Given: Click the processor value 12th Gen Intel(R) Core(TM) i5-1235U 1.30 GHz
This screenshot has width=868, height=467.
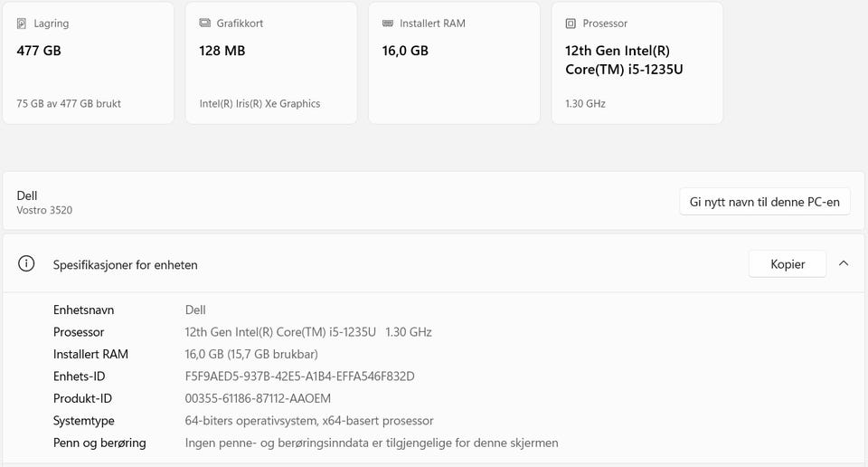Looking at the screenshot, I should [308, 332].
